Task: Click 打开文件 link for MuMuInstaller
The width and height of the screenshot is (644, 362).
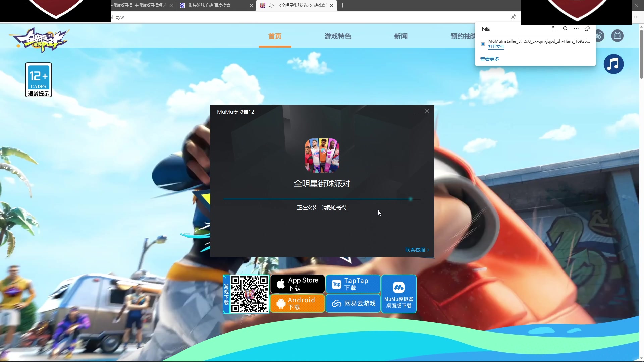Action: 496,47
